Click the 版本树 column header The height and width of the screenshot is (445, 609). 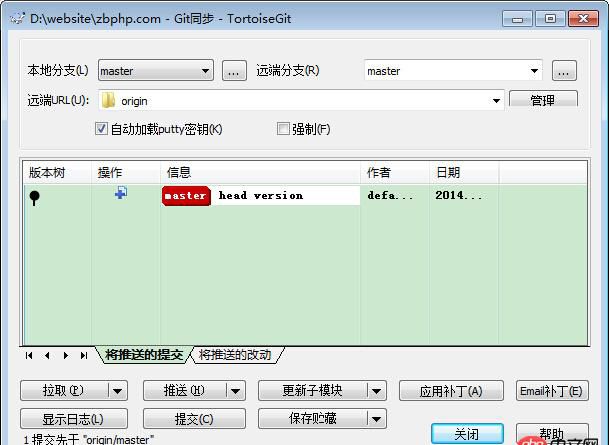pos(57,172)
